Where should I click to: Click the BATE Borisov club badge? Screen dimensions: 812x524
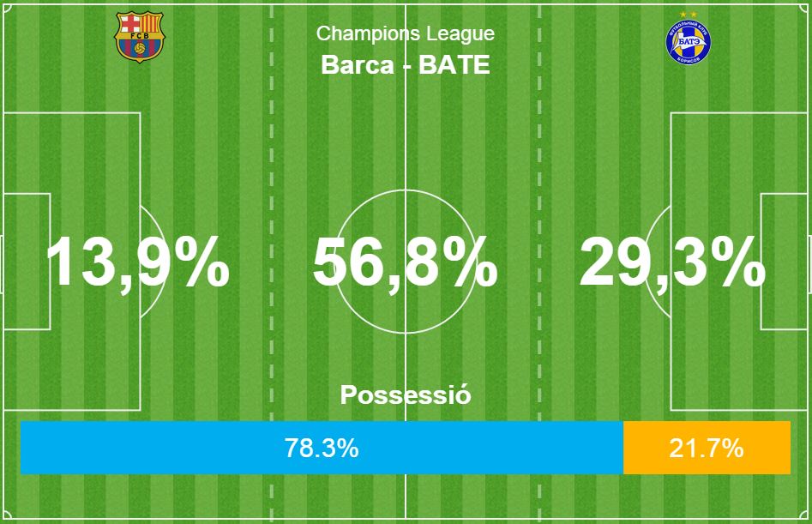[687, 36]
